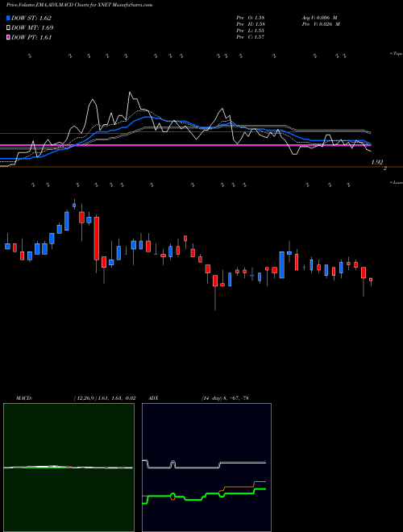
Task: Click the chart title mentioning XNET MunafaSutra.com
Action: (x=79, y=5)
